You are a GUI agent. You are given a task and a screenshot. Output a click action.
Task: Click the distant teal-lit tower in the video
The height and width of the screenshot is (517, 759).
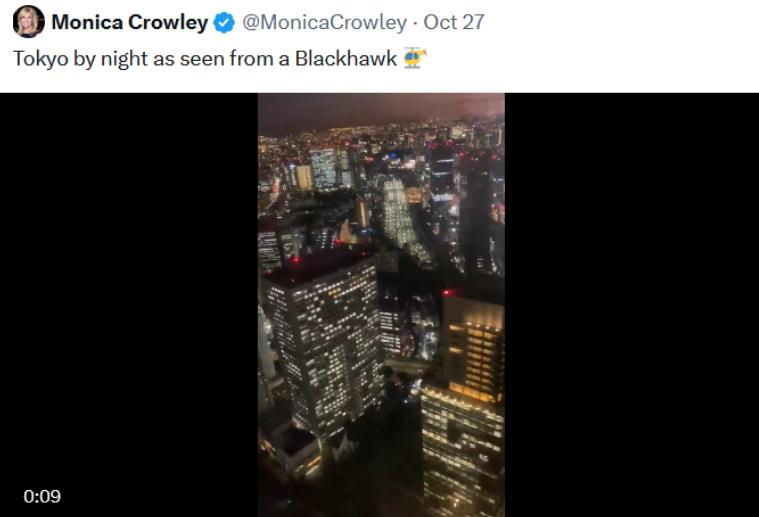coord(323,168)
